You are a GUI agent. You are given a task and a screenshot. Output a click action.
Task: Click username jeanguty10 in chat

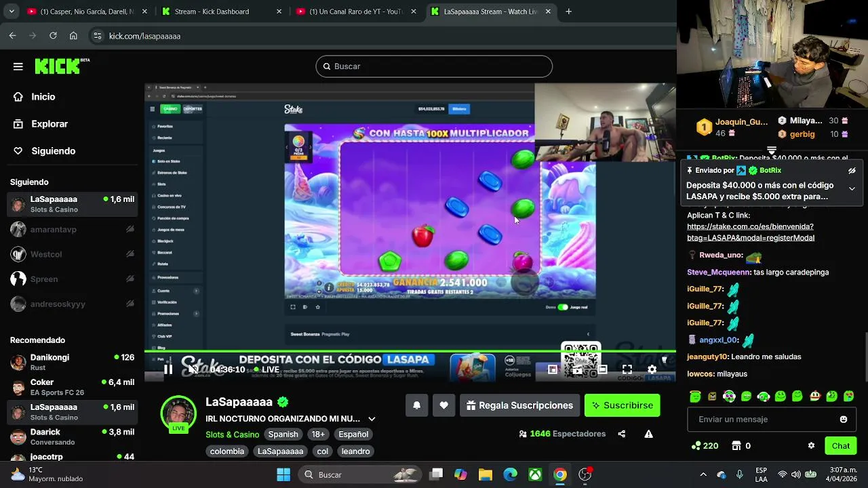tap(707, 357)
